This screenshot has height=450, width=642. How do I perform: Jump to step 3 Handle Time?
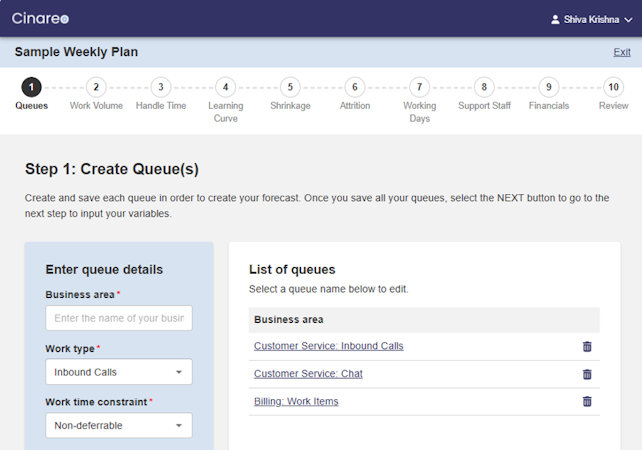coord(161,88)
